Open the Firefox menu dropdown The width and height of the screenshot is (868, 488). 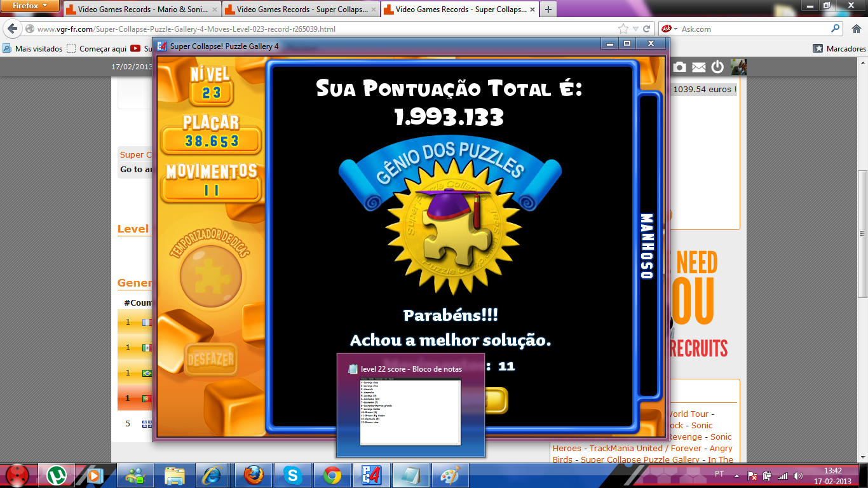point(31,6)
